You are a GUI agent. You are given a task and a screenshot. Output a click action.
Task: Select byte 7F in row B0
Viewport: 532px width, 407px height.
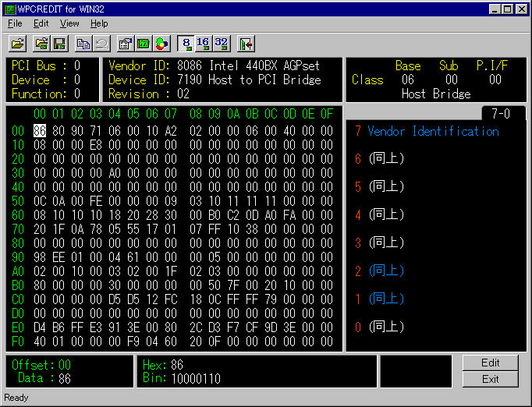233,285
